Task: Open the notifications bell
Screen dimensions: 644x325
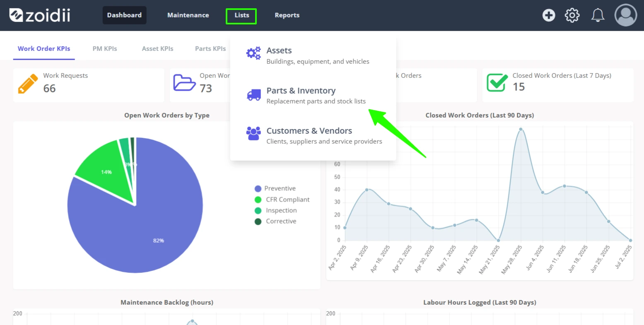Action: (598, 15)
